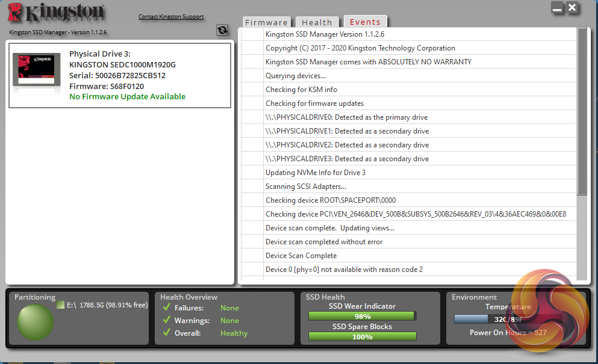The width and height of the screenshot is (598, 364).
Task: Click 'Serial: 50026B72825CB512' text
Action: tap(117, 75)
